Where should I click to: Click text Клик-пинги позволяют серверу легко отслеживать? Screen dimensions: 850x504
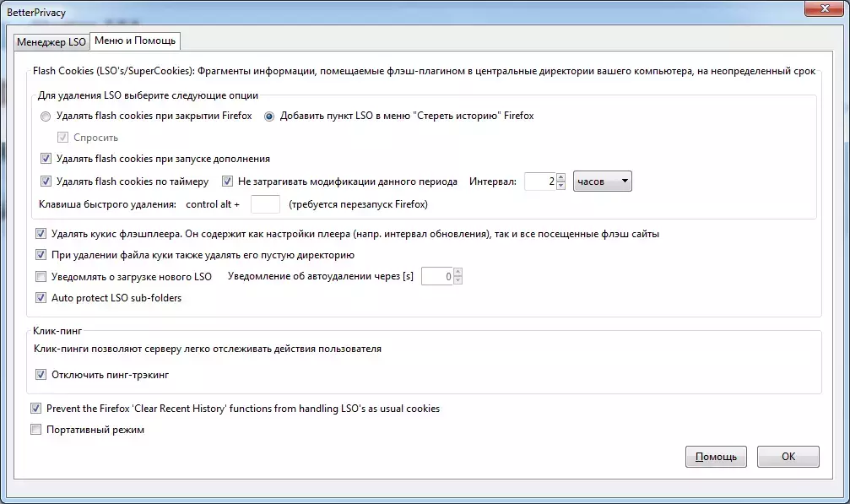pyautogui.click(x=208, y=349)
